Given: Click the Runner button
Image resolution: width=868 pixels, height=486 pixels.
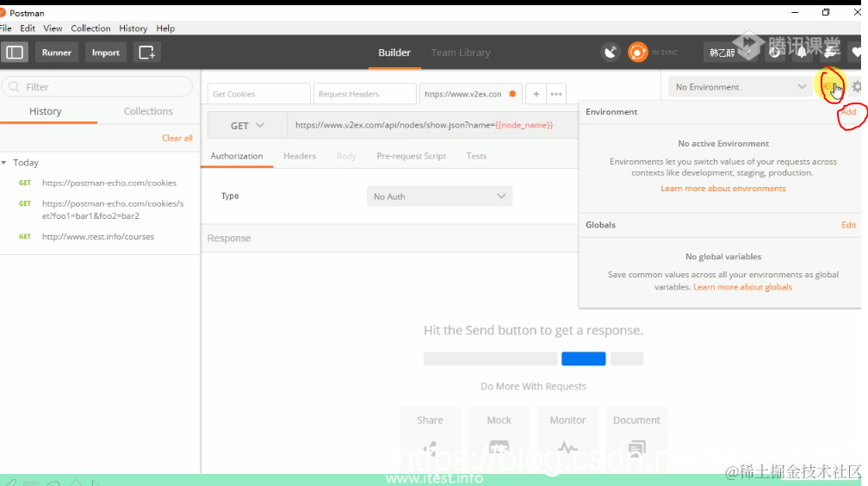Looking at the screenshot, I should click(x=57, y=53).
